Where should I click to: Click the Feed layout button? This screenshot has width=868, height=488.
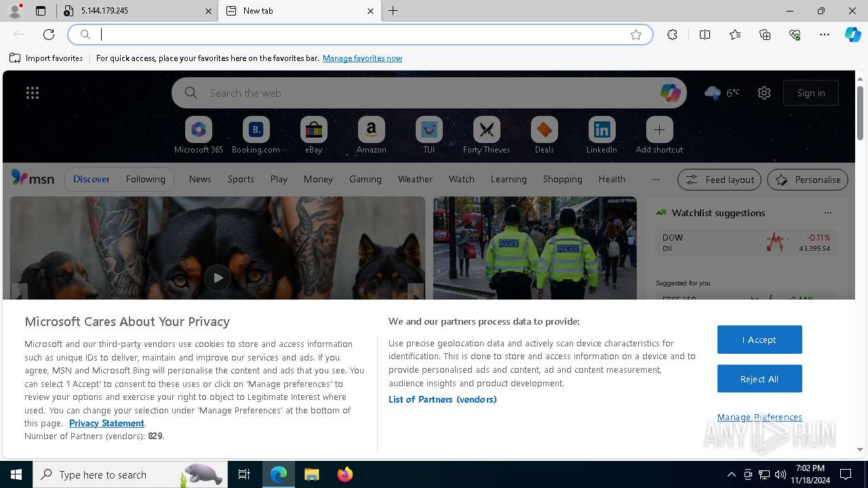point(719,180)
